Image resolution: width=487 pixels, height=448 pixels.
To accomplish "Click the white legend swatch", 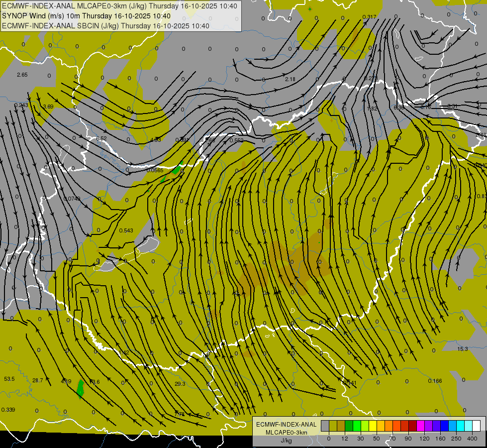I will coord(477,426).
